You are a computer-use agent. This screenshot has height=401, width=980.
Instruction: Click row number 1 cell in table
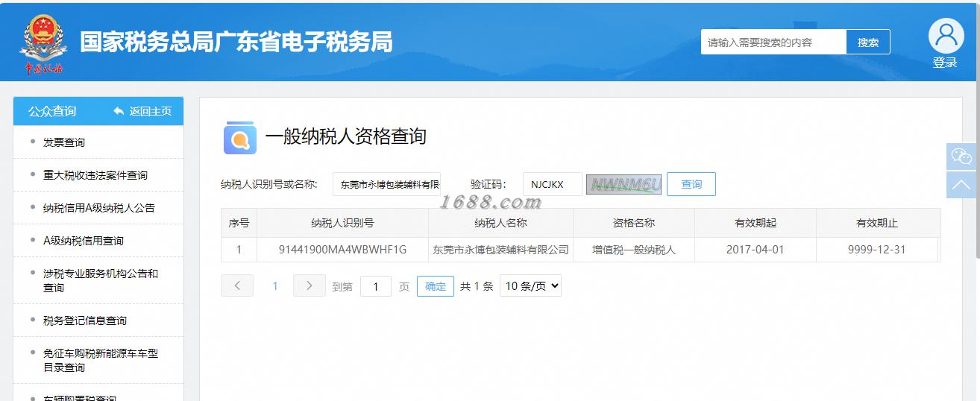pos(239,250)
